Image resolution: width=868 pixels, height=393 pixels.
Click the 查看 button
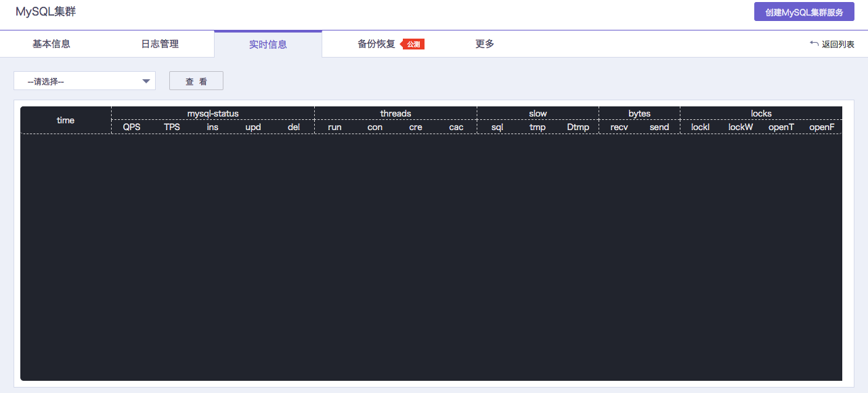pyautogui.click(x=196, y=81)
